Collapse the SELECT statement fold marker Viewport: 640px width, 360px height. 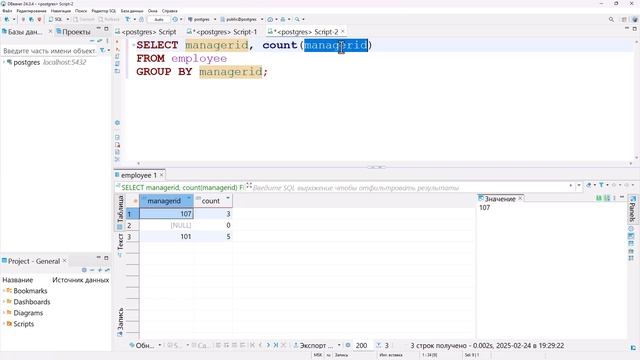[133, 45]
